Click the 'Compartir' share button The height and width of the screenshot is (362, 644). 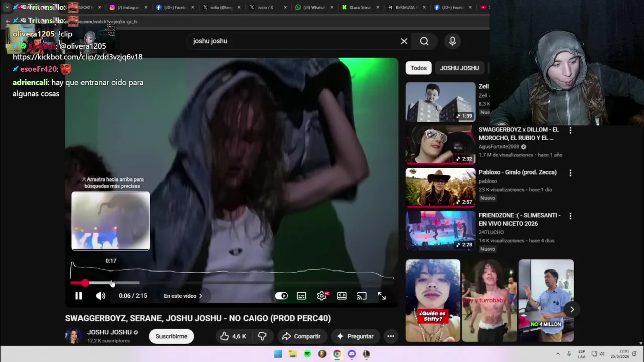301,336
